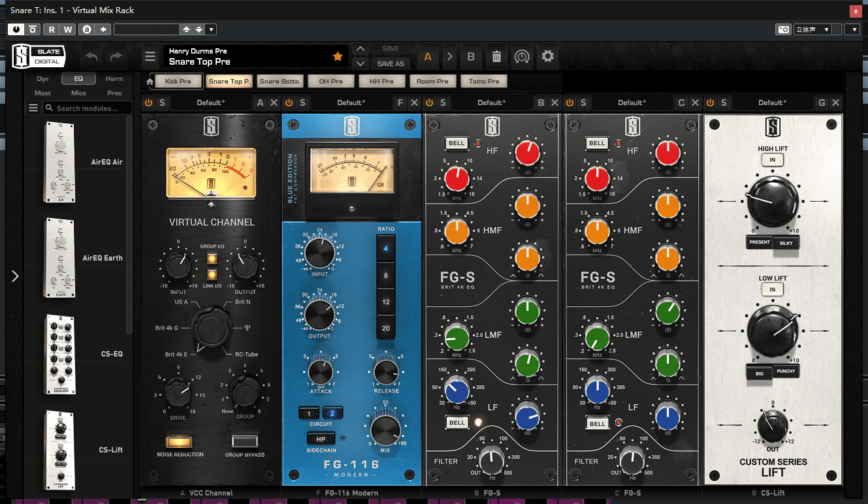Open the preset hamburger menu
Image resolution: width=868 pixels, height=504 pixels.
coord(150,57)
